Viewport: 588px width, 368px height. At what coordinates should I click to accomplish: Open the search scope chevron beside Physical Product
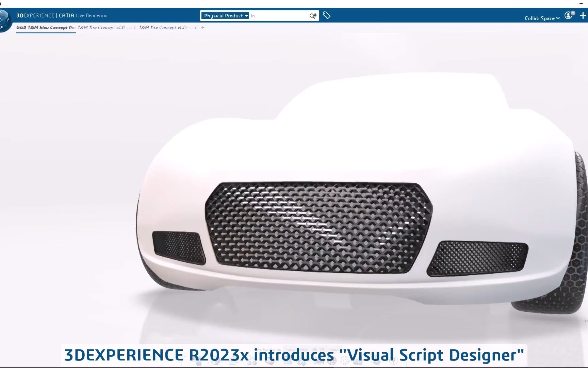247,16
